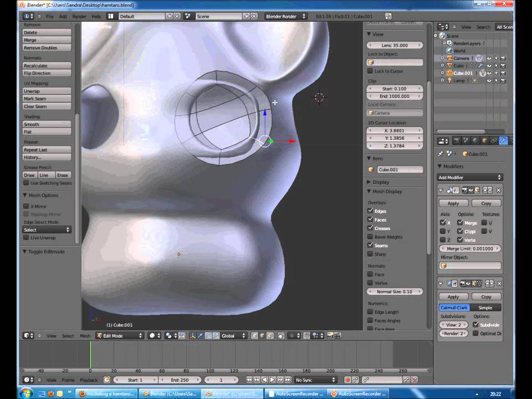Enable X Mirror in Mesh Options
Image resolution: width=532 pixels, height=399 pixels.
click(x=26, y=206)
